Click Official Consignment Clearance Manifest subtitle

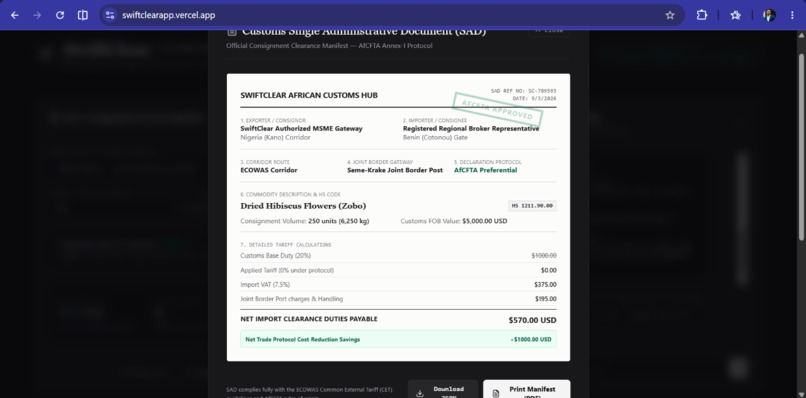pos(329,46)
